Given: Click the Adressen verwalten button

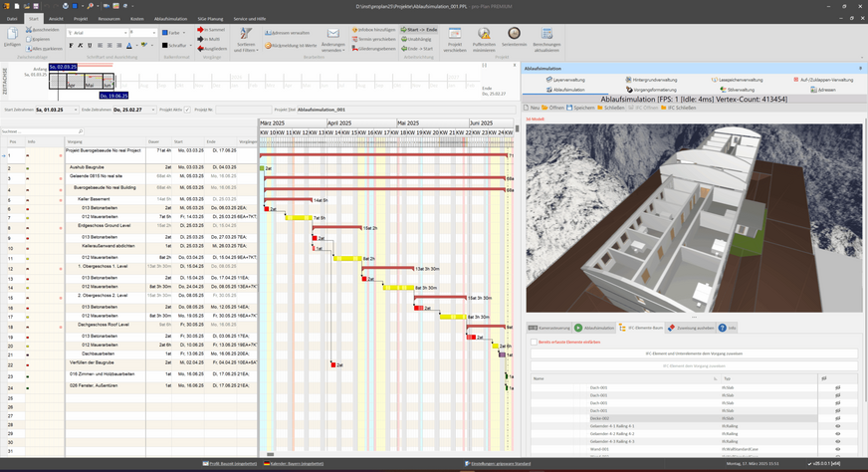Looking at the screenshot, I should click(287, 33).
